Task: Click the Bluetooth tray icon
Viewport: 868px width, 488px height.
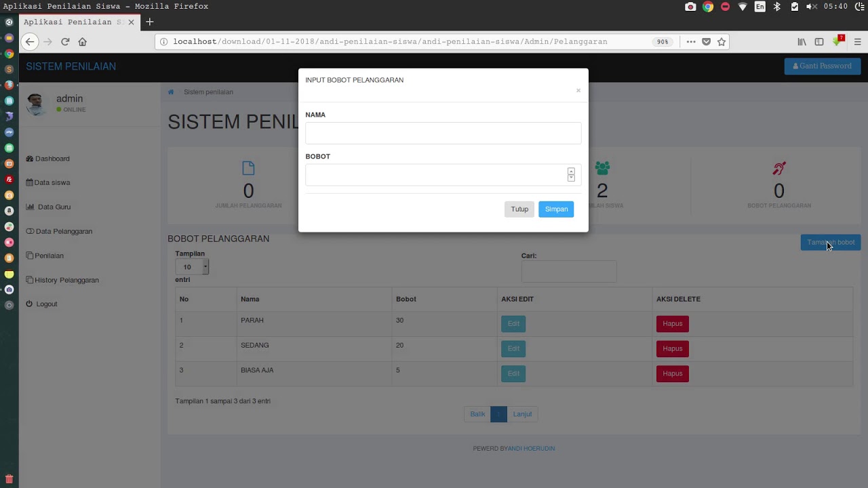Action: pyautogui.click(x=777, y=7)
